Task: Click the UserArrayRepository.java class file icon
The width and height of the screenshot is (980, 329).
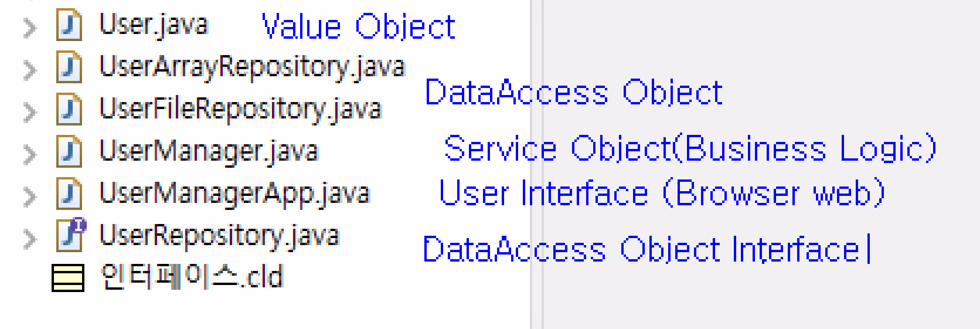Action: 69,68
